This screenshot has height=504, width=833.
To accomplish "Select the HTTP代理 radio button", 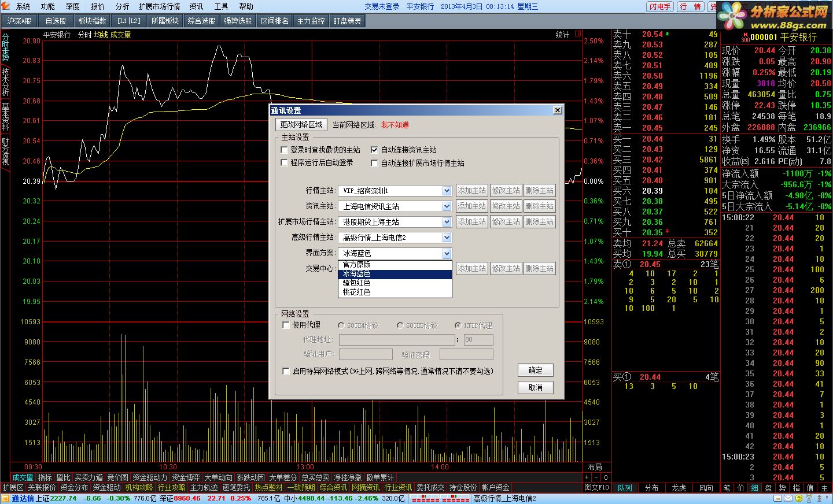I will pos(458,325).
